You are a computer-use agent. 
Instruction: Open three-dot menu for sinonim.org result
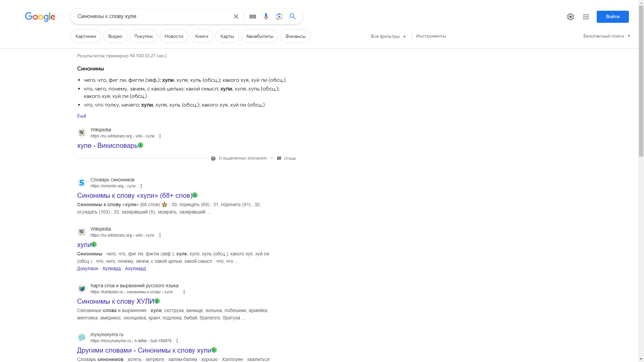point(141,186)
